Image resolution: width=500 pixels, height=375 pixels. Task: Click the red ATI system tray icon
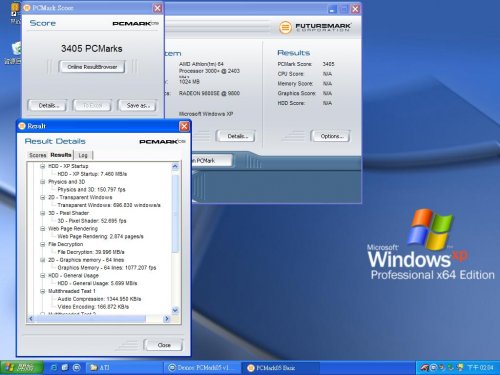click(424, 368)
